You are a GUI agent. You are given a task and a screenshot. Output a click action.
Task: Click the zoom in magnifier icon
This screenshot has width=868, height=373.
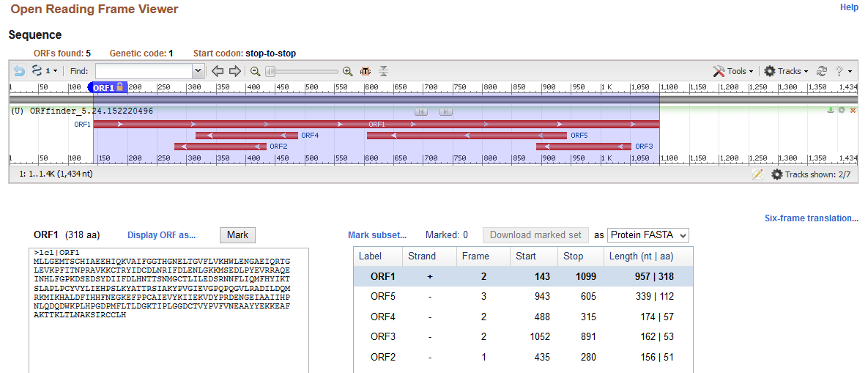347,71
